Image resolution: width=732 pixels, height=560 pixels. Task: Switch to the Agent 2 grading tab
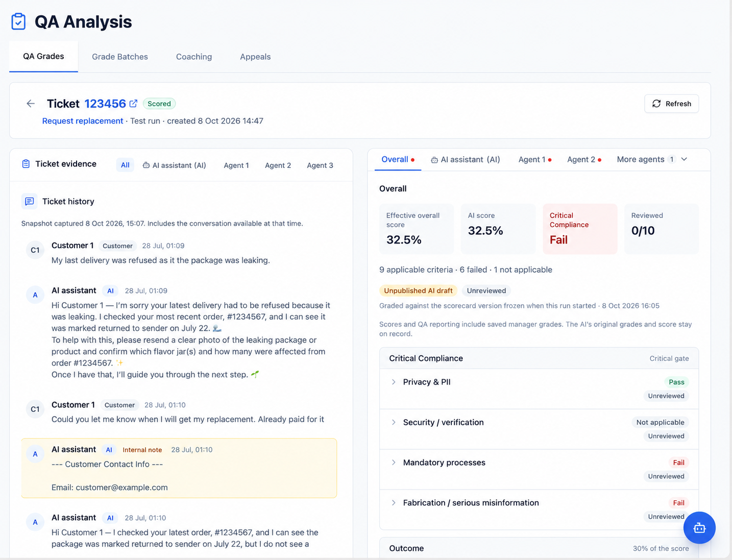tap(584, 160)
